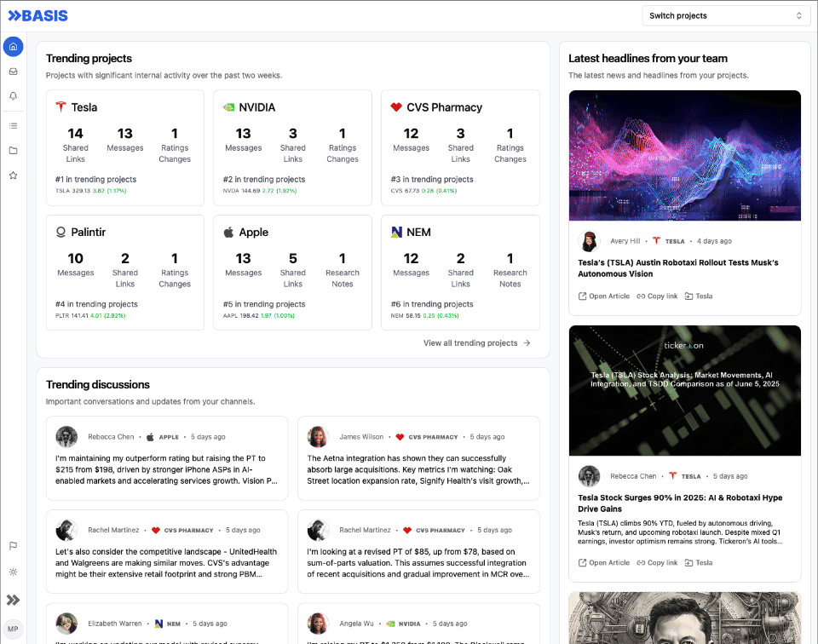Open notifications bell in sidebar
This screenshot has width=818, height=644.
click(x=13, y=96)
